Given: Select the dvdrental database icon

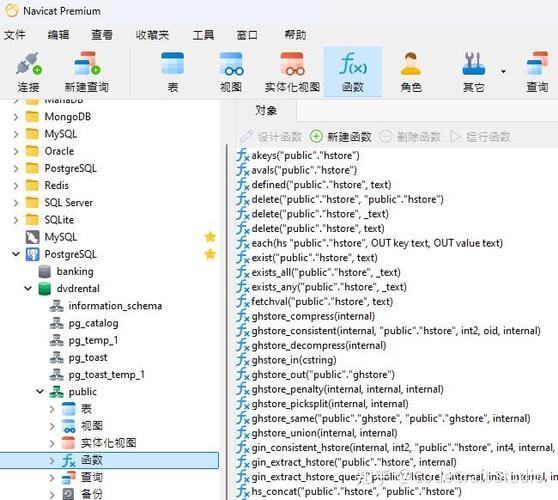Looking at the screenshot, I should [44, 289].
